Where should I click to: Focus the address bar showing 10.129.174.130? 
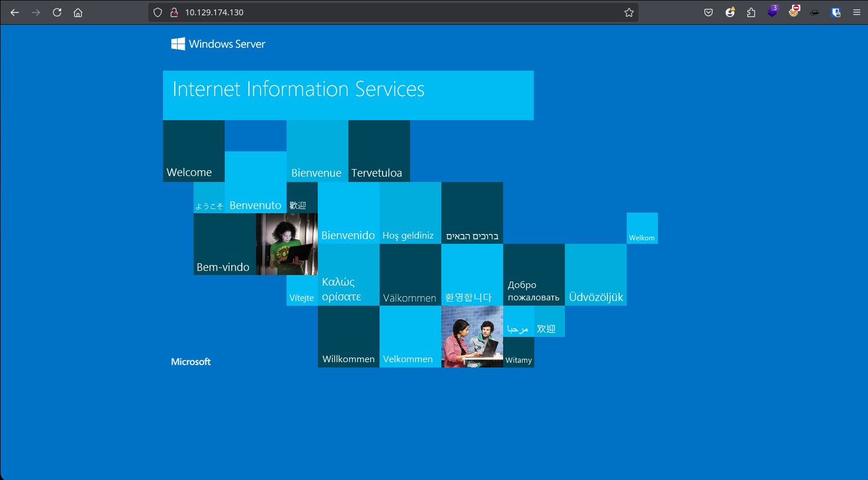coord(393,12)
